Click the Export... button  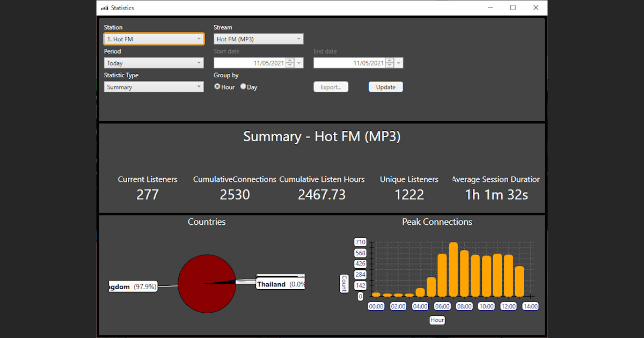coord(331,86)
